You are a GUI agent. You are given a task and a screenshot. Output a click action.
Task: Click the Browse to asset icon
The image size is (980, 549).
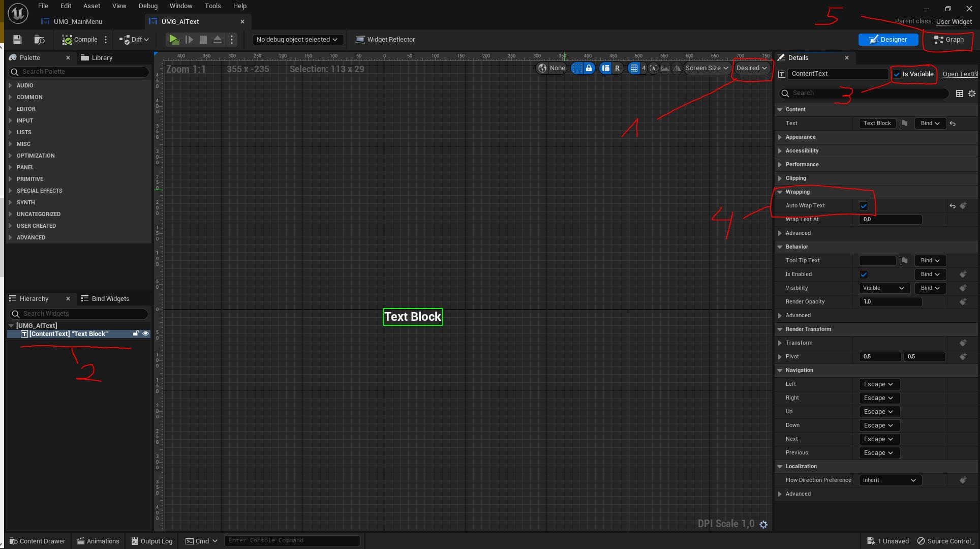point(39,40)
